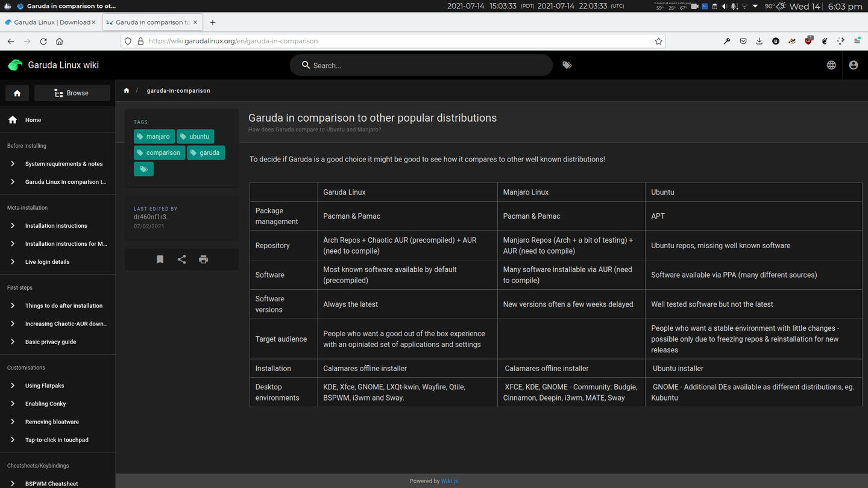Click the volume speaker icon in the system tray
The width and height of the screenshot is (868, 488).
coord(724,7)
